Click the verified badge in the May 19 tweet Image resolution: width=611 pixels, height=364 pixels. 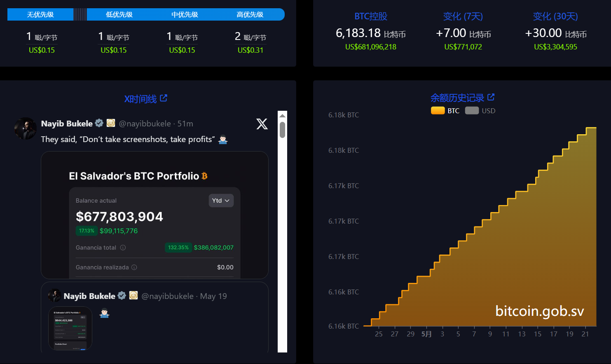[122, 296]
